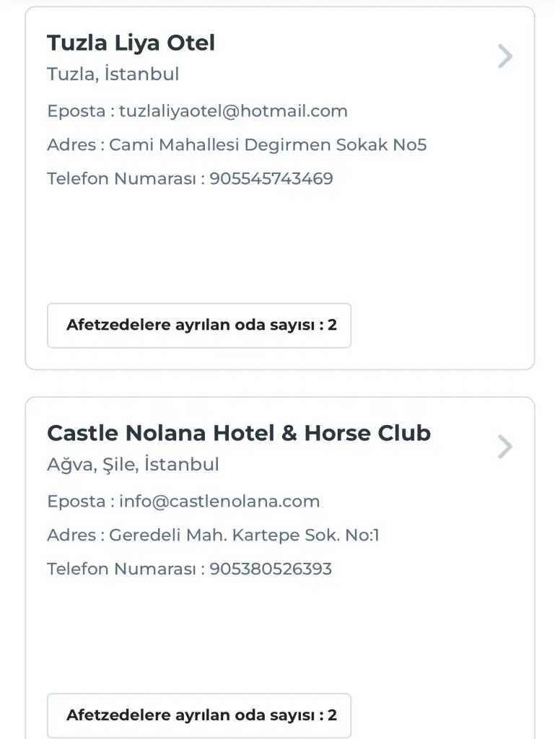Tap the phone number 905380526393
The height and width of the screenshot is (739, 560).
[271, 569]
